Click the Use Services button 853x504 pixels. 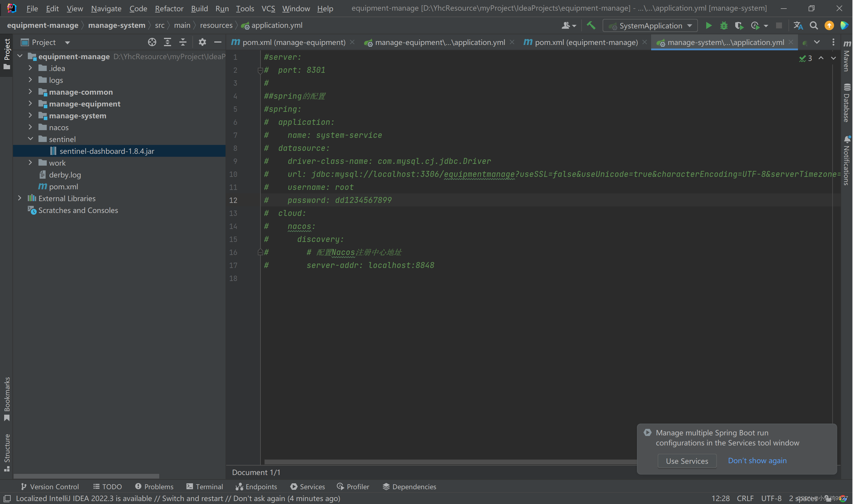click(x=687, y=461)
